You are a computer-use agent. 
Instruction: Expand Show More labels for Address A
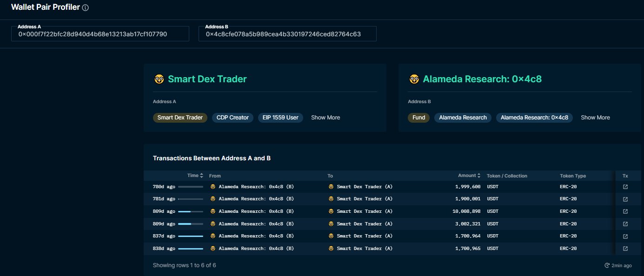tap(325, 118)
